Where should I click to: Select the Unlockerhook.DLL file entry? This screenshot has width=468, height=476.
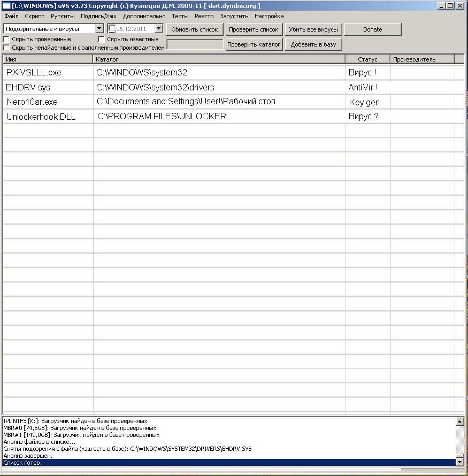(x=41, y=117)
